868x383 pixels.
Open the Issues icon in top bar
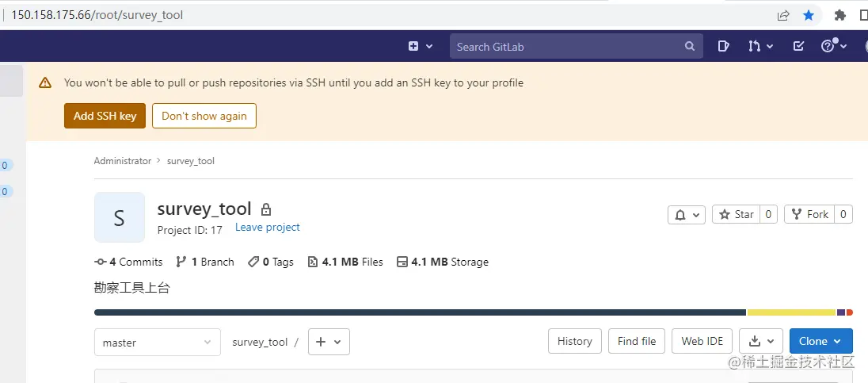pos(723,47)
